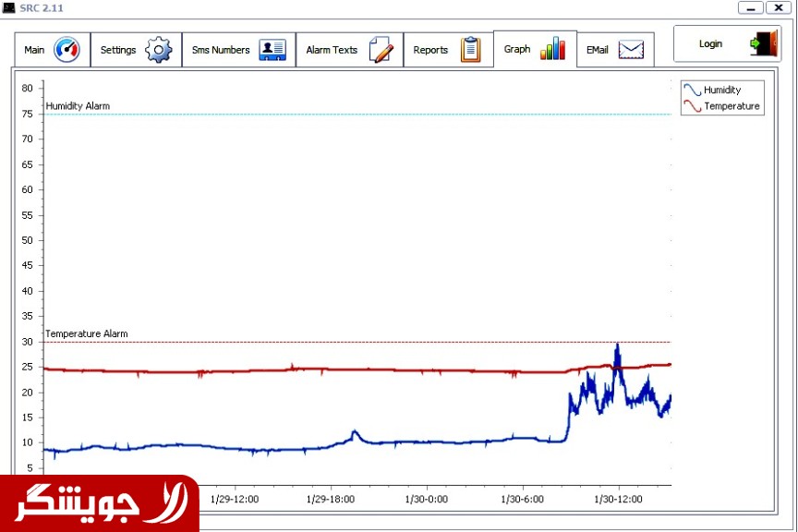The width and height of the screenshot is (798, 532).
Task: Open the Main tab
Action: point(34,50)
